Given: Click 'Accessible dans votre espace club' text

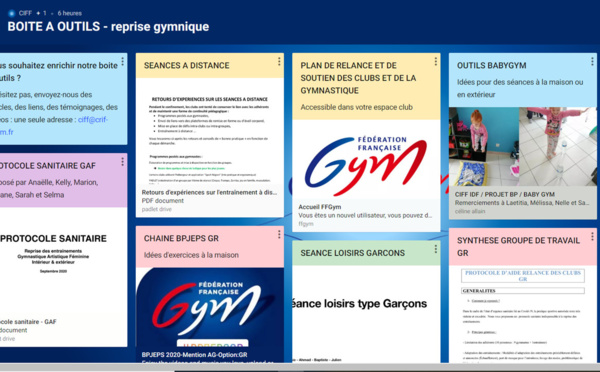Looking at the screenshot, I should point(356,107).
